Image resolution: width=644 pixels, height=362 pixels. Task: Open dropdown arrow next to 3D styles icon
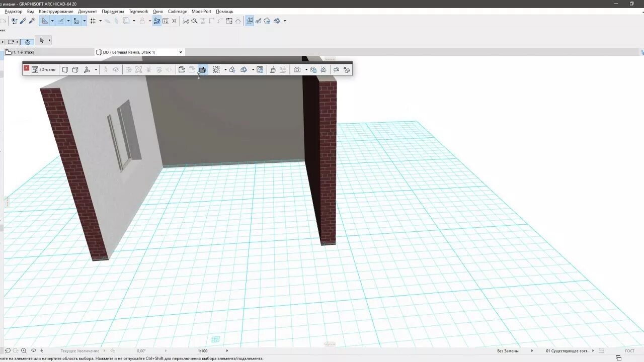pyautogui.click(x=253, y=69)
